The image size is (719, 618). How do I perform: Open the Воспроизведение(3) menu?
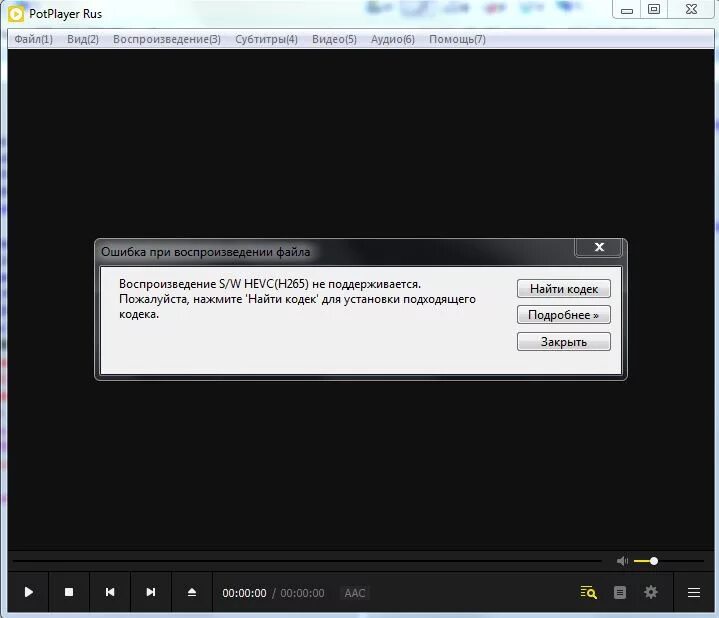pos(167,39)
